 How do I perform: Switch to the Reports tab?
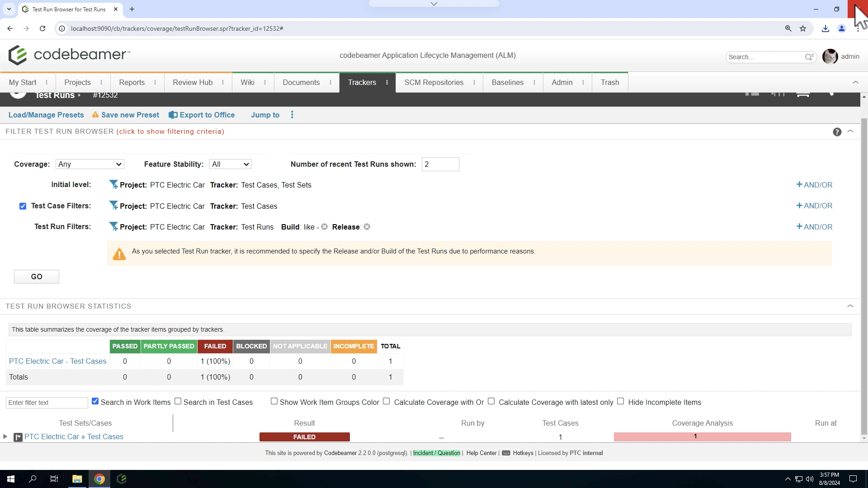pyautogui.click(x=132, y=82)
